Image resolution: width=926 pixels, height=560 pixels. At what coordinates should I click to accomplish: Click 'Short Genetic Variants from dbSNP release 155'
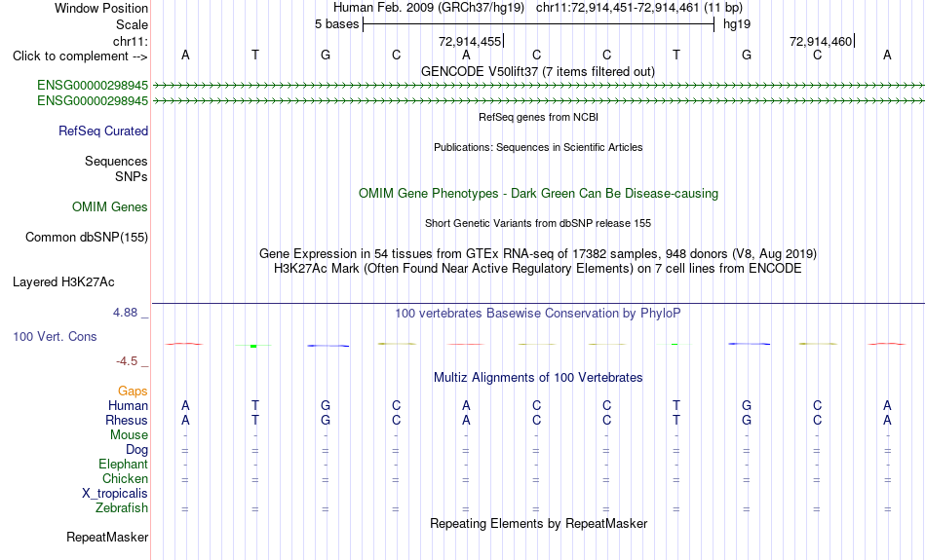[x=538, y=223]
